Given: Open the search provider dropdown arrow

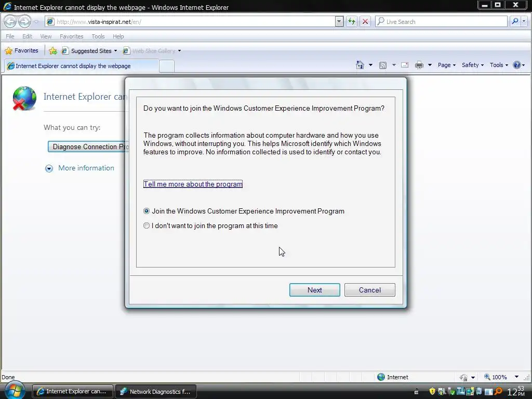Looking at the screenshot, I should coord(524,21).
